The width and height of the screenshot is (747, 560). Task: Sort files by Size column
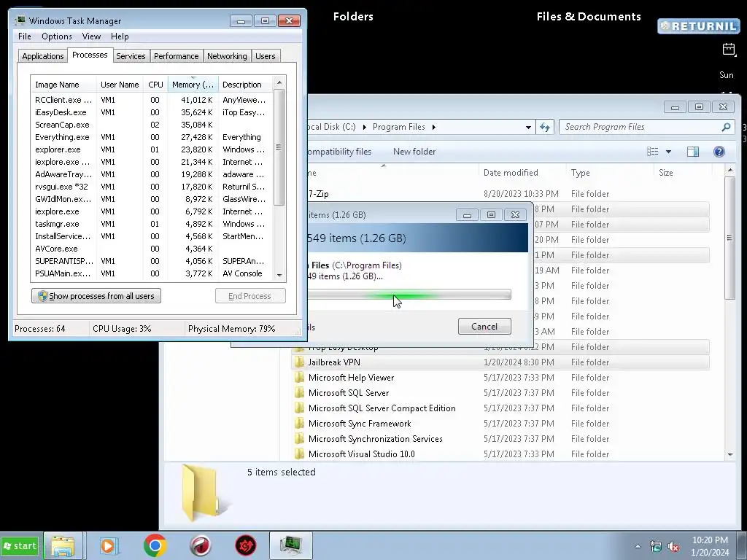(682, 172)
